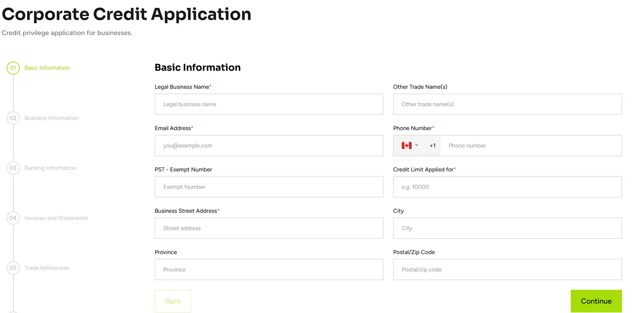The image size is (644, 313).
Task: Click the Business Street Address label
Action: pos(187,211)
